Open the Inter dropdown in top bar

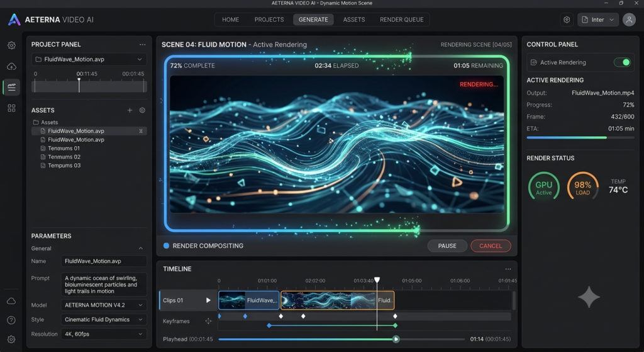(598, 20)
